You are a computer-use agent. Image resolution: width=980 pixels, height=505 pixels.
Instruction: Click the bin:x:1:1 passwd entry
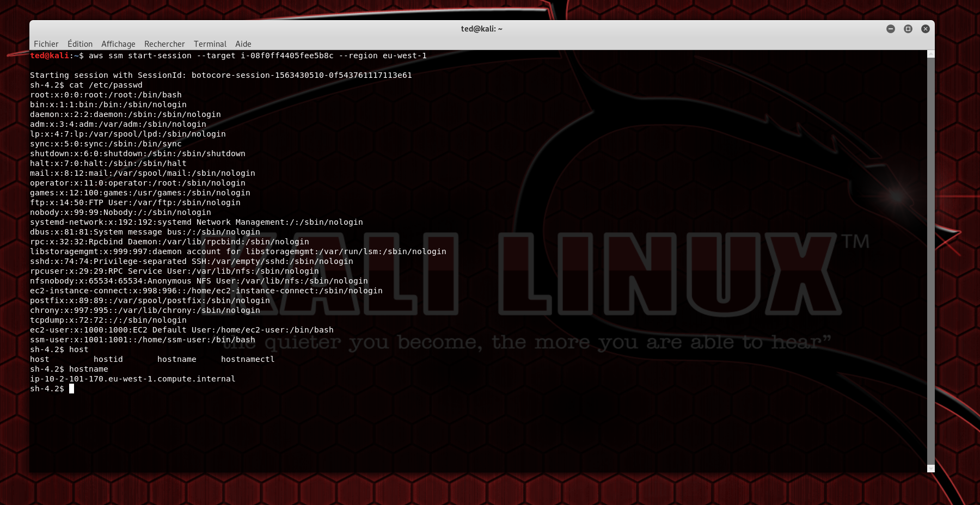108,104
